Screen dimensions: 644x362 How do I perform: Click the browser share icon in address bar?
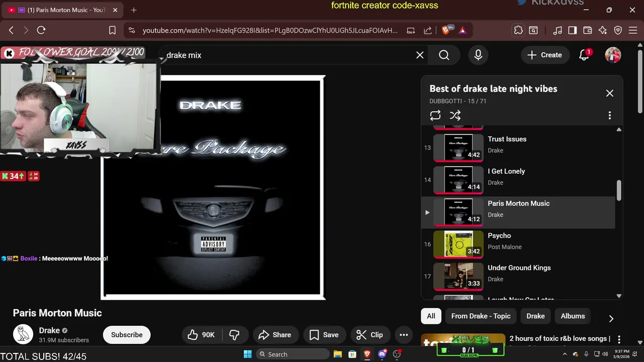(x=428, y=30)
